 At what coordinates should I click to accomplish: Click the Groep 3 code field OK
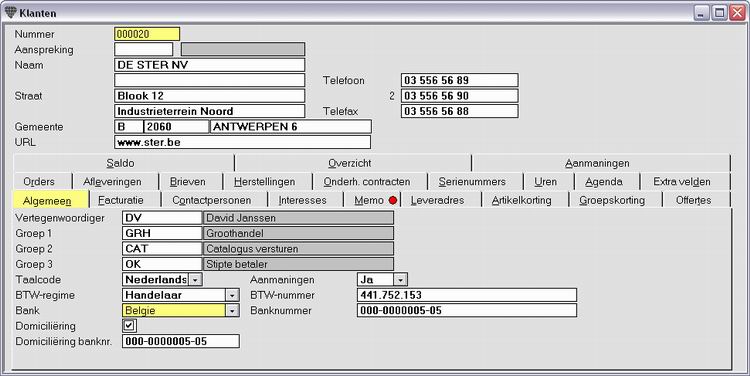coord(162,264)
